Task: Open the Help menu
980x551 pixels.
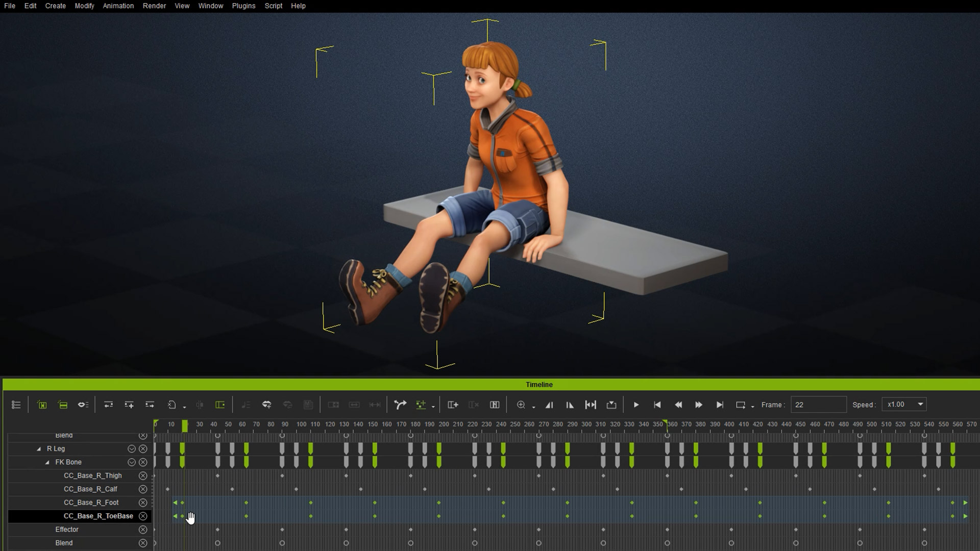Action: tap(298, 6)
